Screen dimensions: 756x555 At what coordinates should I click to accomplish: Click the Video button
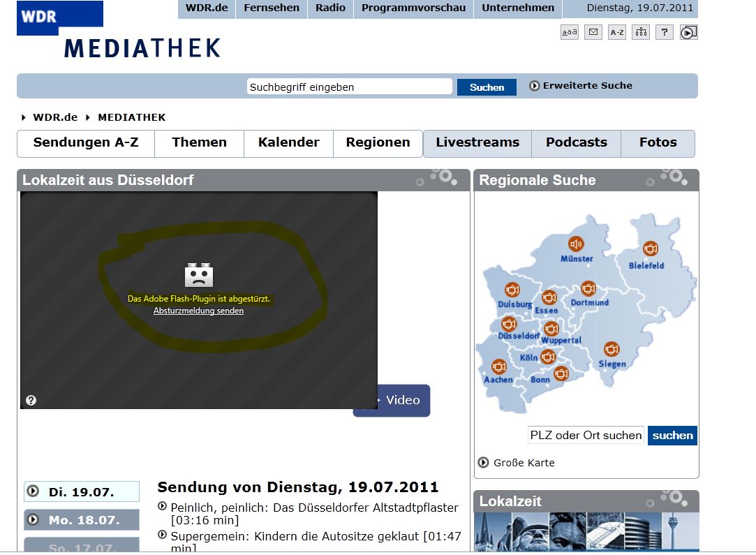pos(403,400)
